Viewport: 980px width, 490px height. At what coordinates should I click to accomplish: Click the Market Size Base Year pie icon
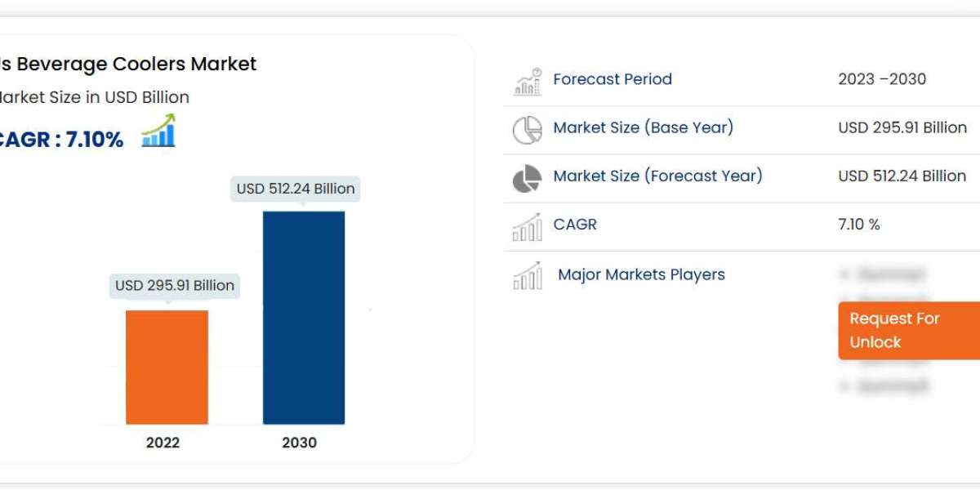pos(528,129)
